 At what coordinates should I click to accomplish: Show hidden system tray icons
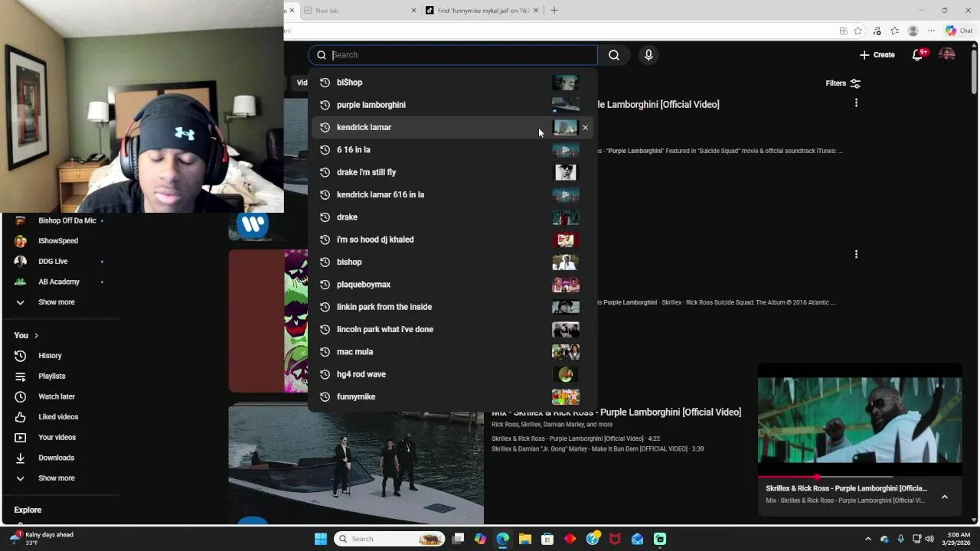pyautogui.click(x=867, y=539)
